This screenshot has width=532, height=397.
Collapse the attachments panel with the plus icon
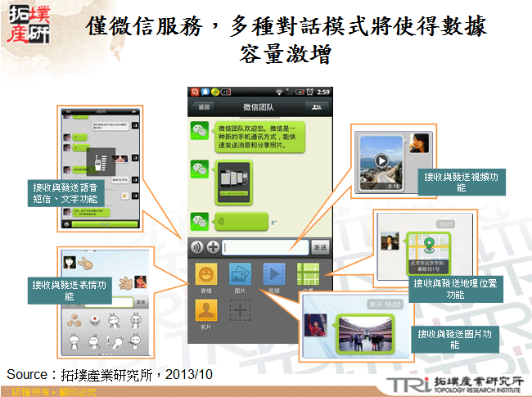point(213,247)
